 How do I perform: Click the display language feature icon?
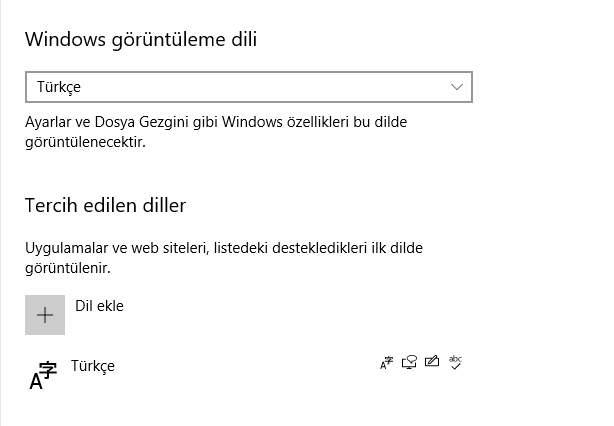[387, 363]
